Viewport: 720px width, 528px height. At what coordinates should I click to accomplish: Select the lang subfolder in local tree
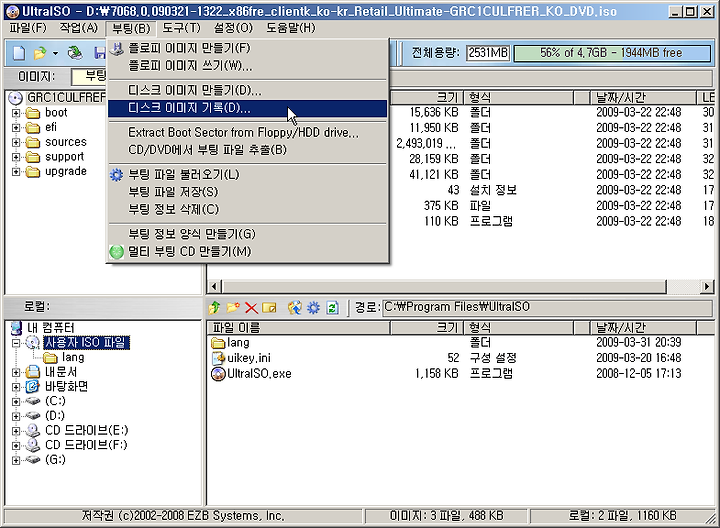73,358
